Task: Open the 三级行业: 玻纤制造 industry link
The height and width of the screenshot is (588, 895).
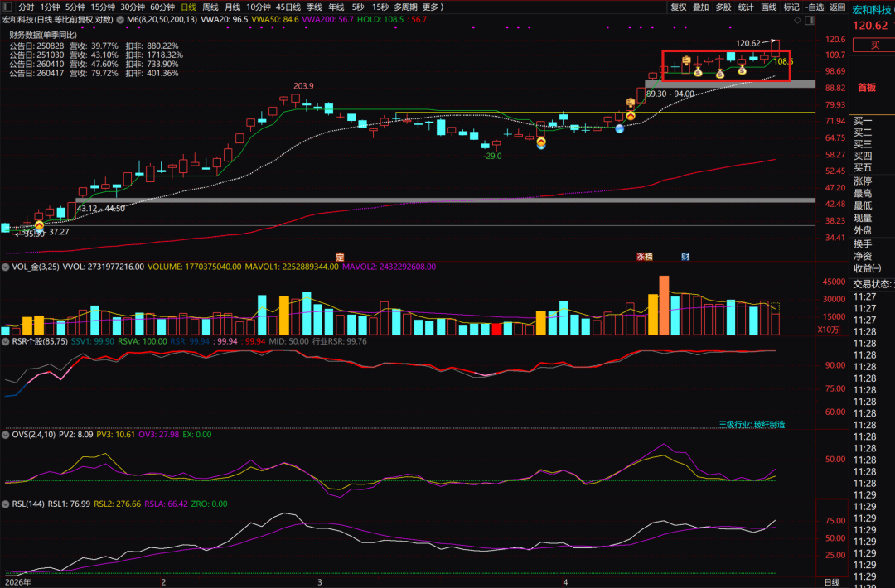Action: (x=752, y=424)
